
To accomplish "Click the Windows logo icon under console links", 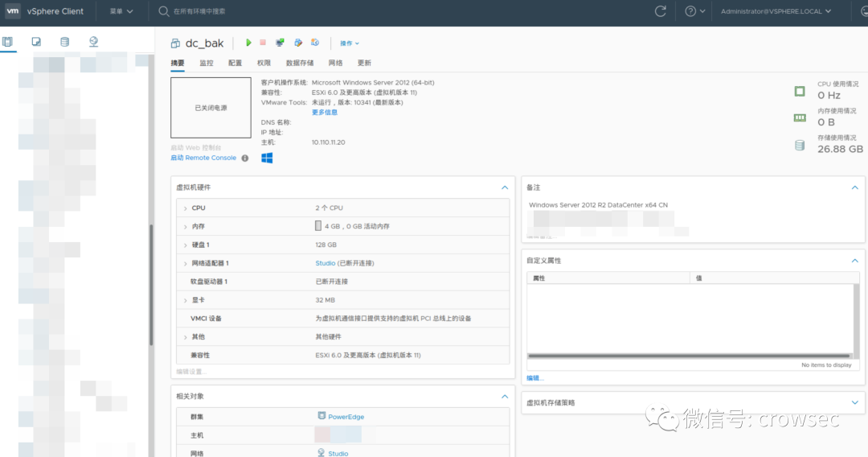I will [x=267, y=159].
